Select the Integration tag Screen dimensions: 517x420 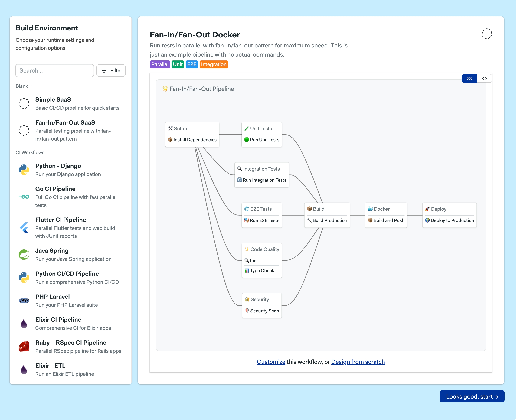click(x=214, y=64)
